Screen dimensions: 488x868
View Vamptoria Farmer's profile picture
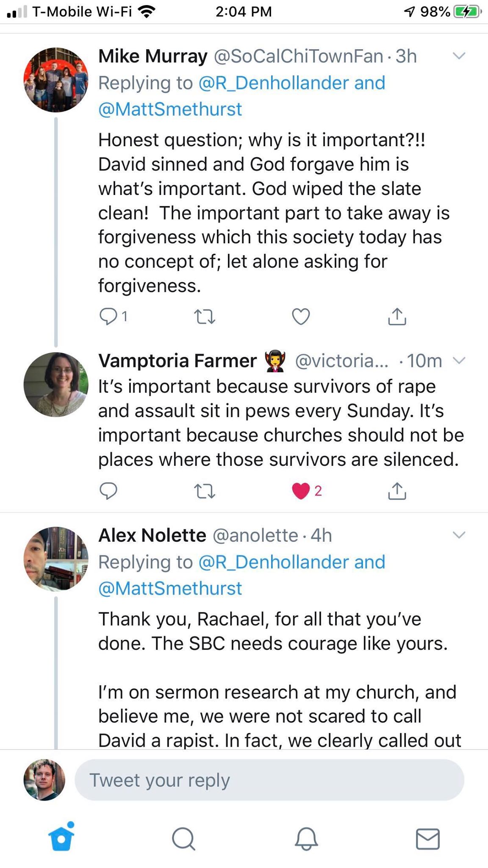click(x=56, y=384)
